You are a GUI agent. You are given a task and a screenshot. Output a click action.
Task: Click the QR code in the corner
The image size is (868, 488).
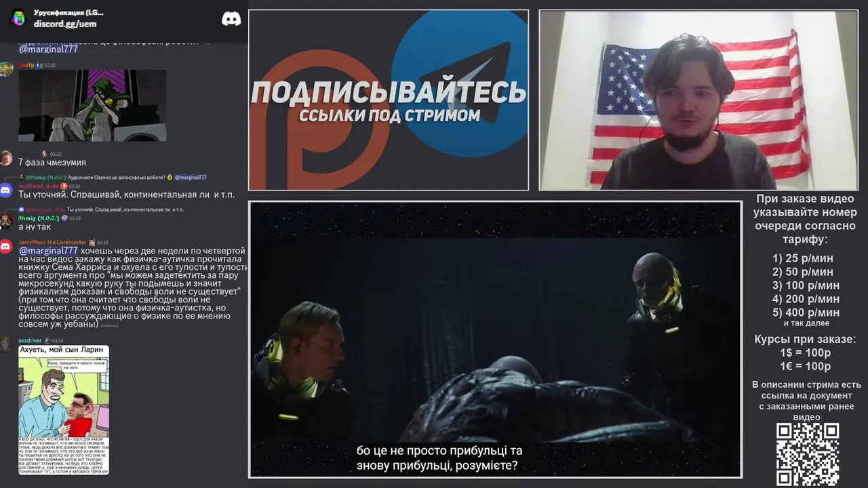808,454
